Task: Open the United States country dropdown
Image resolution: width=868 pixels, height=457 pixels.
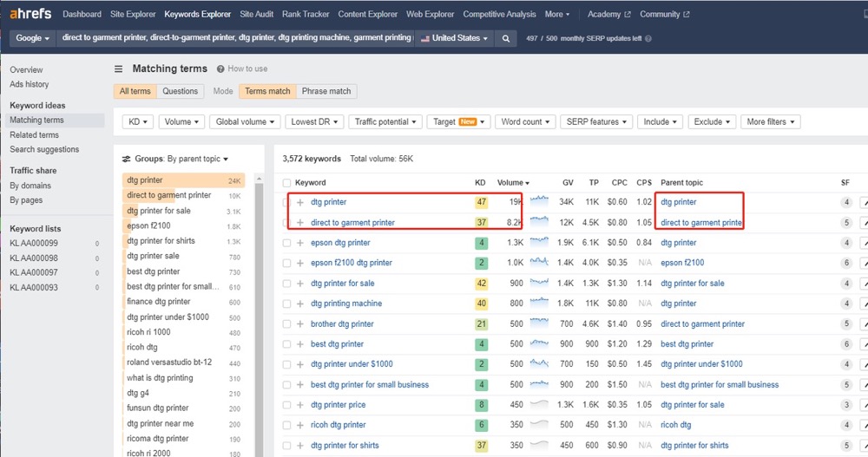Action: [454, 38]
